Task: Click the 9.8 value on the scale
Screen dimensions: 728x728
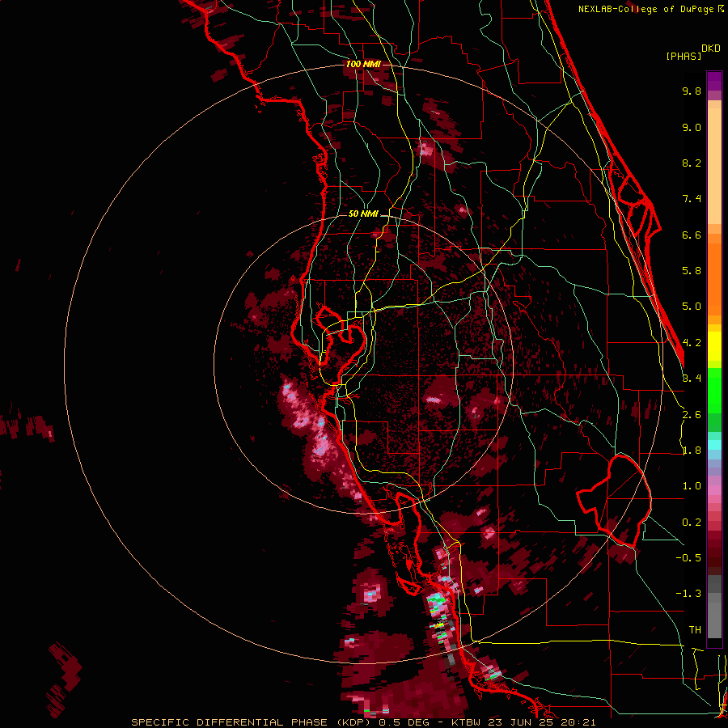Action: pyautogui.click(x=692, y=91)
